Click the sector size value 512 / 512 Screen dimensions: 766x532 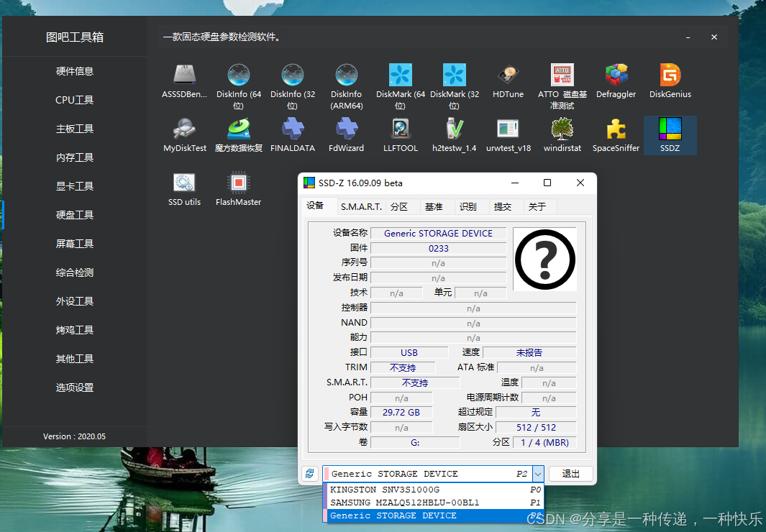[x=536, y=428]
